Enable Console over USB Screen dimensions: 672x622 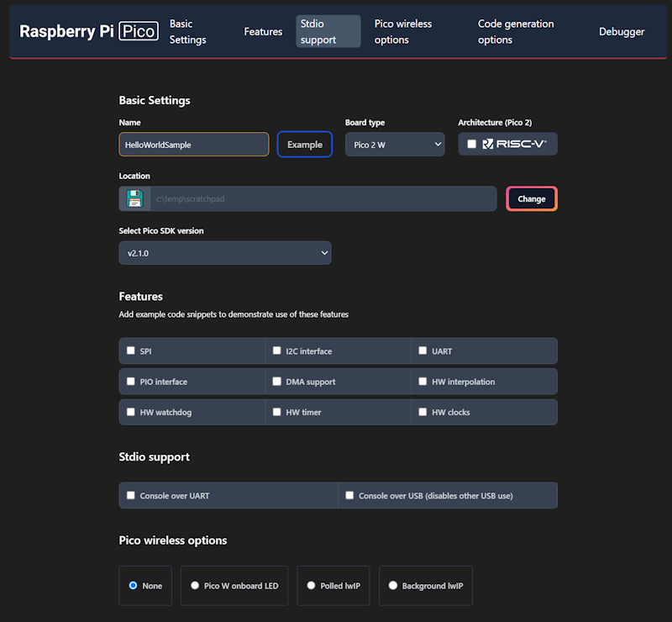(349, 495)
